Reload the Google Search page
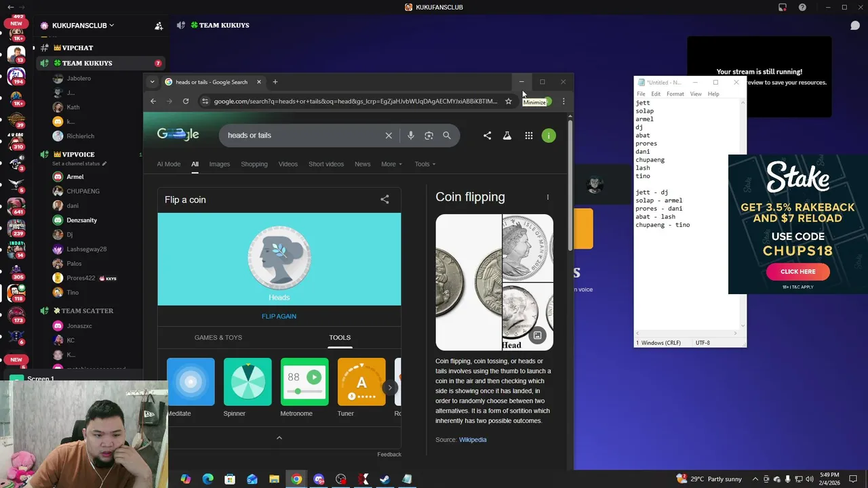Image resolution: width=868 pixels, height=488 pixels. click(x=186, y=102)
